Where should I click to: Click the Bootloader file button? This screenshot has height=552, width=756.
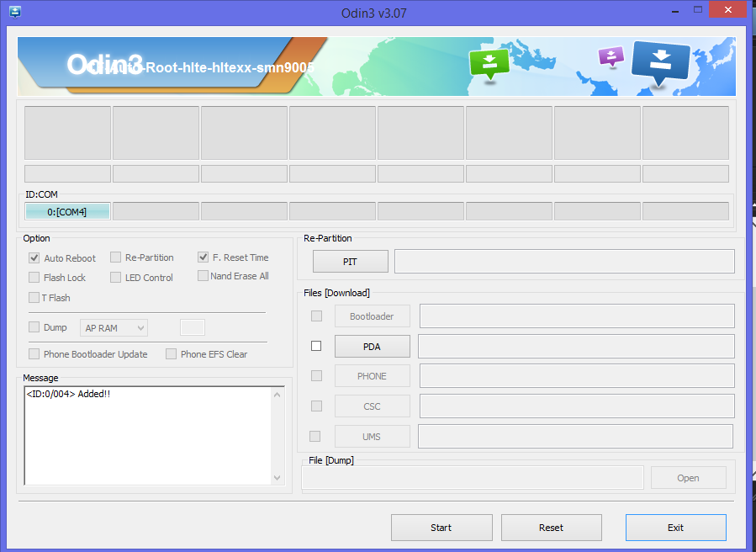[373, 316]
